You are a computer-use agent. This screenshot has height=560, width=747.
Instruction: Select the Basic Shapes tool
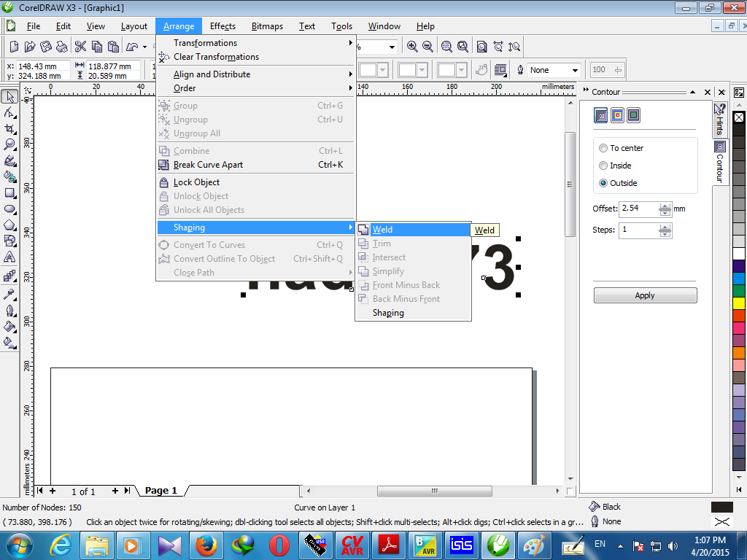point(9,241)
